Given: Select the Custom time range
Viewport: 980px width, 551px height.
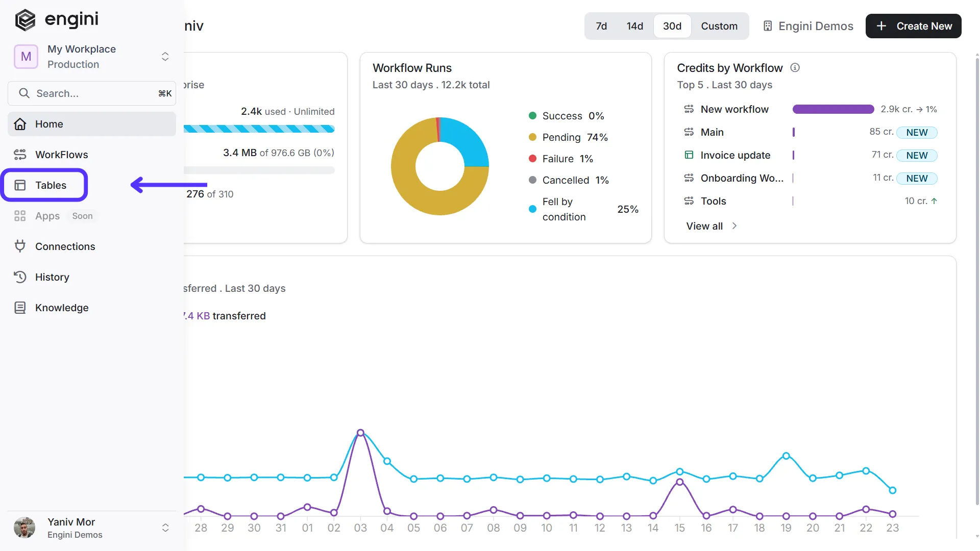Looking at the screenshot, I should (719, 26).
